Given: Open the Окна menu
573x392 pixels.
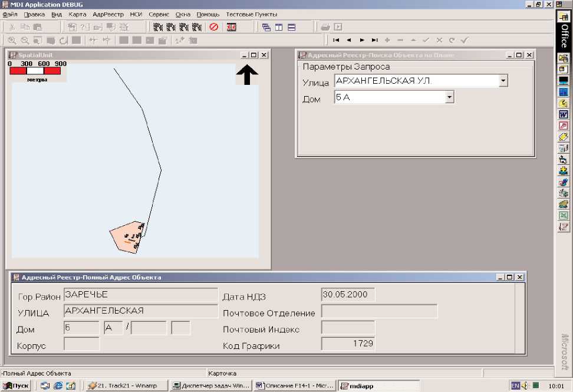Looking at the screenshot, I should point(183,15).
